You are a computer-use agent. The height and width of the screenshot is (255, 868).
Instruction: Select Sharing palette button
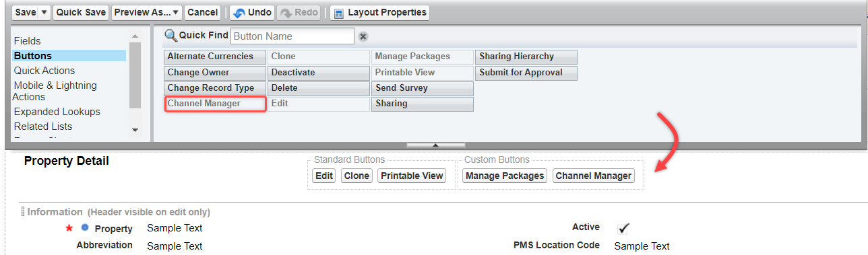click(x=423, y=104)
